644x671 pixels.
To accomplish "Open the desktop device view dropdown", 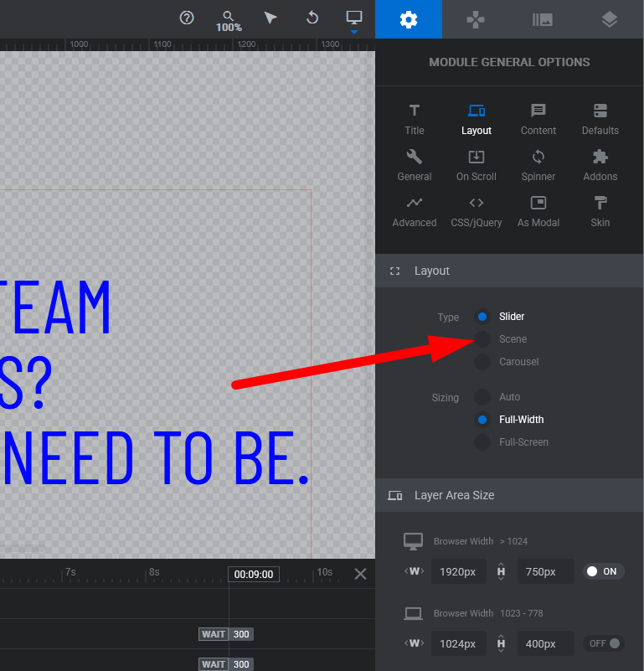I will [353, 20].
